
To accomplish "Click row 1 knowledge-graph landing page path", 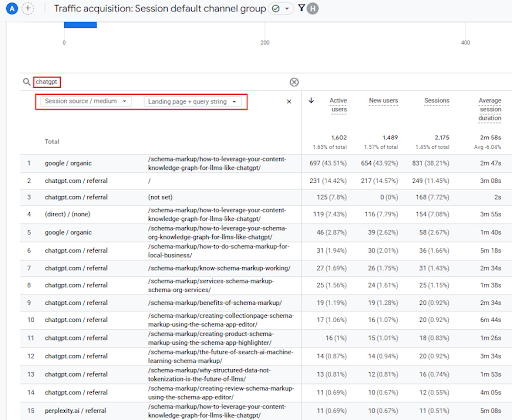I will [217, 163].
